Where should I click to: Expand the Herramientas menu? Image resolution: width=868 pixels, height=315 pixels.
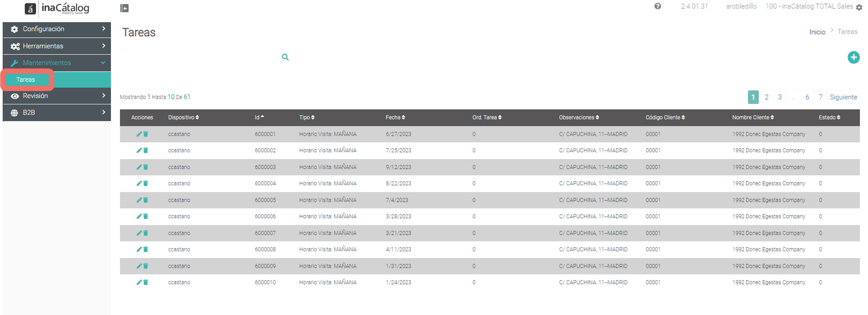pyautogui.click(x=57, y=46)
